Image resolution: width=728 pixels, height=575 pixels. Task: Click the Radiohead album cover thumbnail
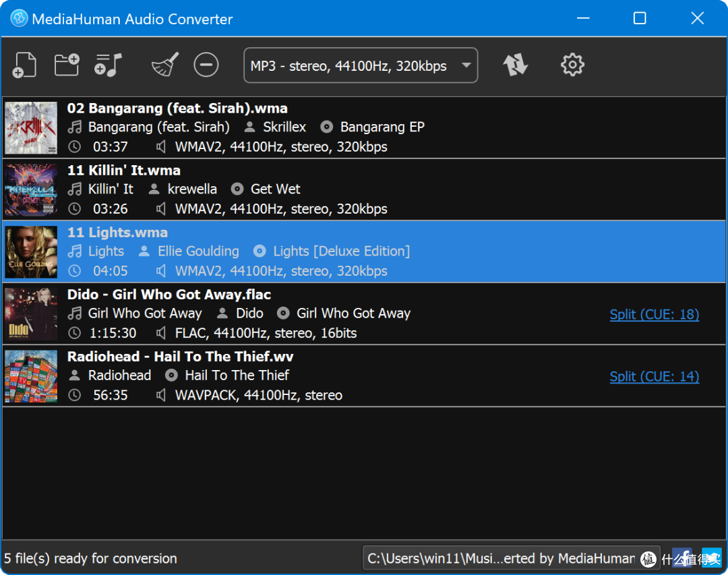tap(31, 375)
